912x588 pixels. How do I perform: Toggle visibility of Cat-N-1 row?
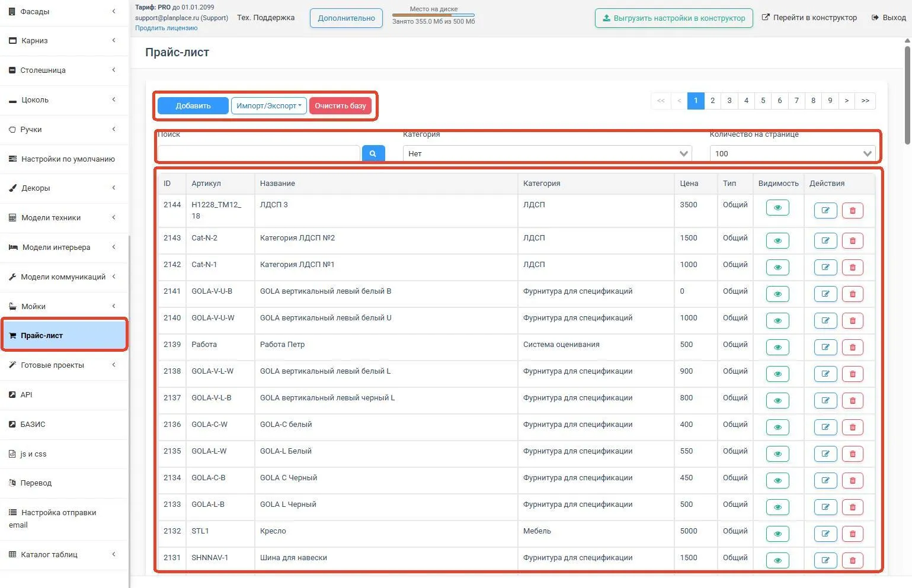[x=777, y=267]
